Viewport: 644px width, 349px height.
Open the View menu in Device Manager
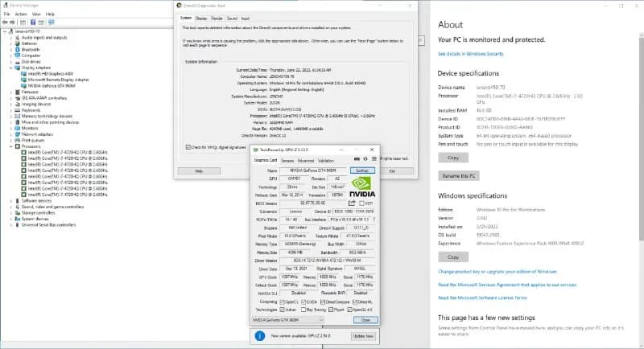pyautogui.click(x=36, y=14)
